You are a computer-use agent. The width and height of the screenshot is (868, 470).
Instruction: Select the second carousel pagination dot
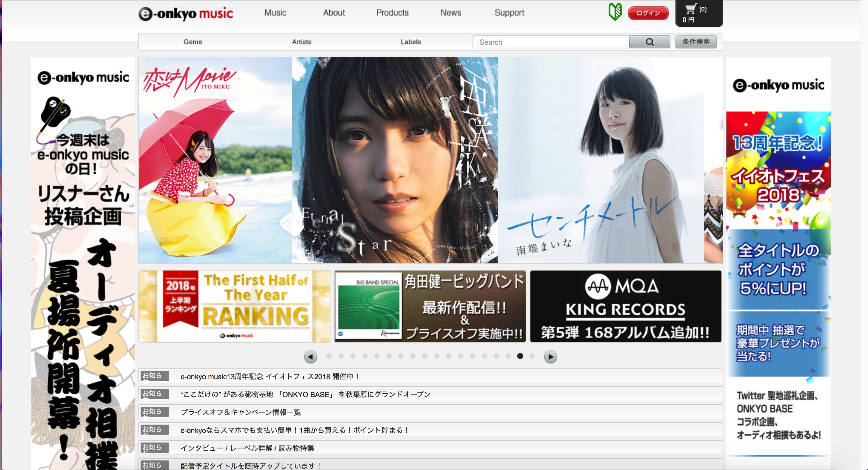click(341, 356)
